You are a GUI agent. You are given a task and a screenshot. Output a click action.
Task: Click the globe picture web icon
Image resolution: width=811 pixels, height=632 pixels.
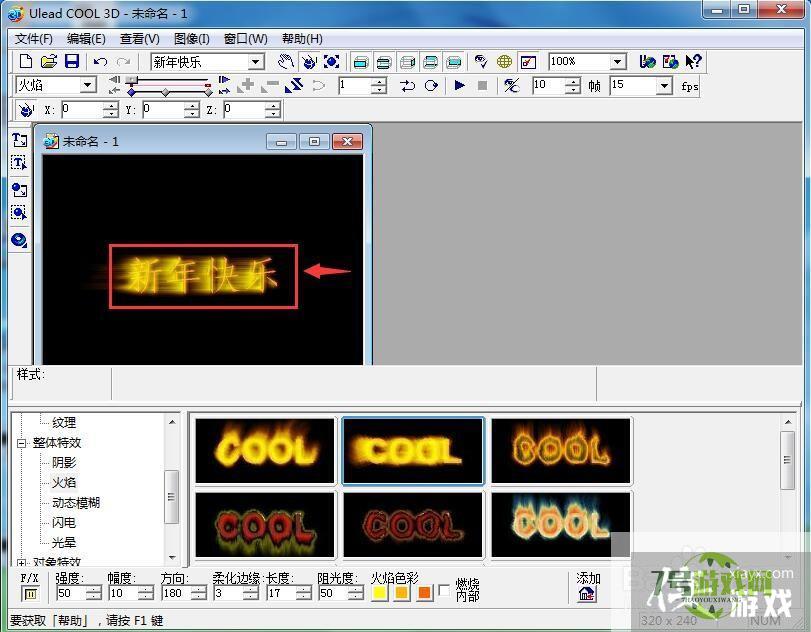670,62
